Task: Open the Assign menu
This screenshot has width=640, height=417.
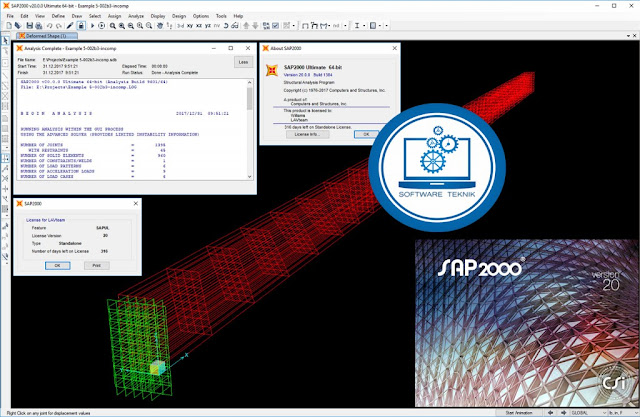Action: click(114, 16)
